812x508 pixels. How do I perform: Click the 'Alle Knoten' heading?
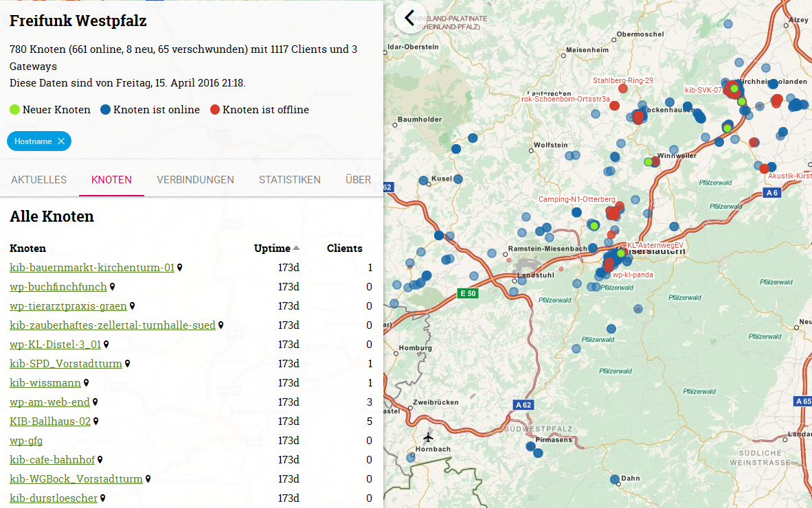52,216
